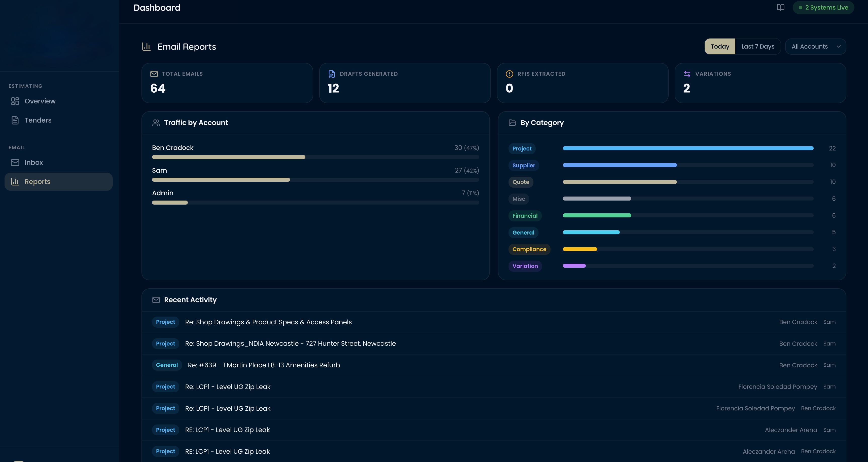Screen dimensions: 868x462
Task: Click the Supplier category bar
Action: pyautogui.click(x=688, y=165)
